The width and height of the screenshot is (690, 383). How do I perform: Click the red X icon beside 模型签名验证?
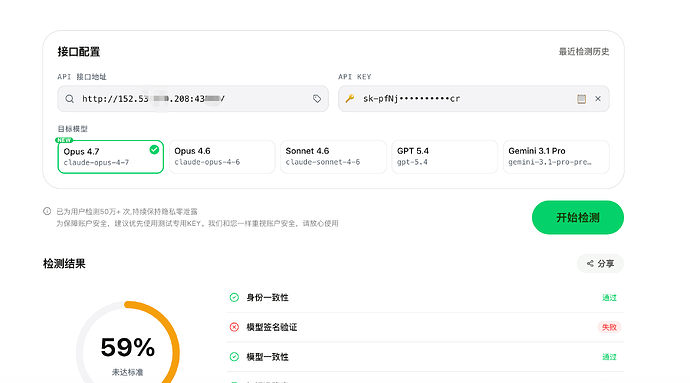(234, 327)
